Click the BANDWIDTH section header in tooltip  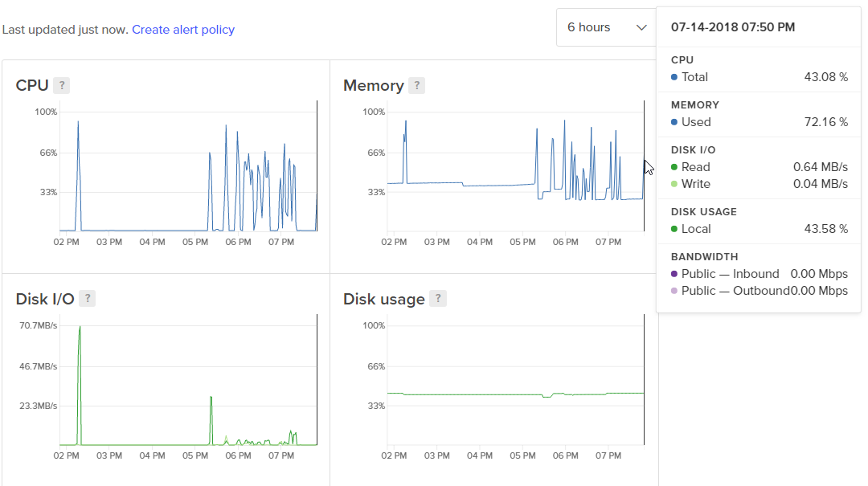[704, 257]
